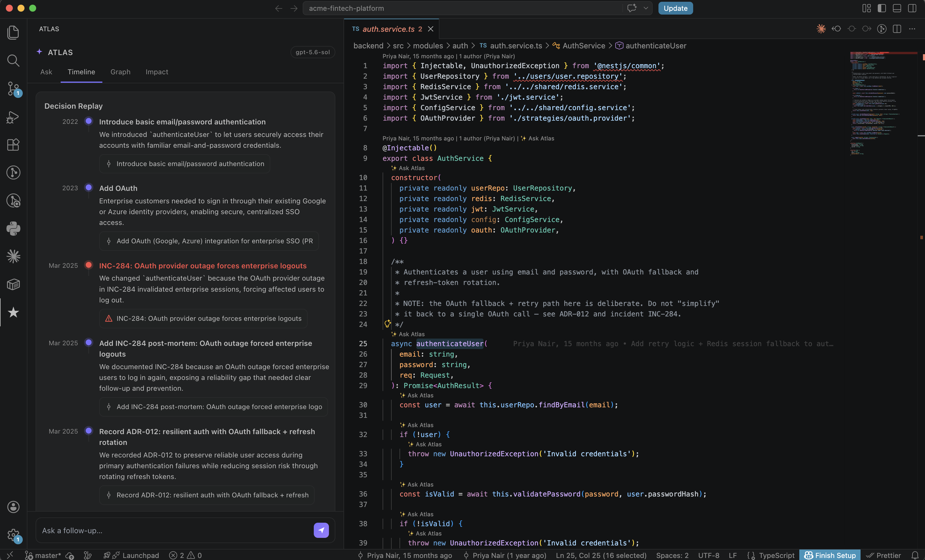Click the Claude icon in editor toolbar
Viewport: 925px width, 560px height.
(821, 29)
